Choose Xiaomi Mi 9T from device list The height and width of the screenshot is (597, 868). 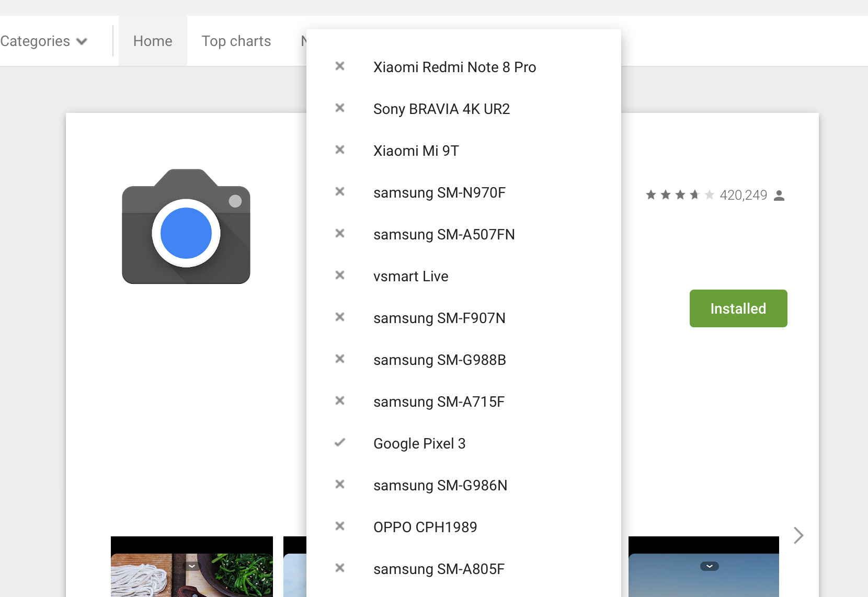(464, 151)
